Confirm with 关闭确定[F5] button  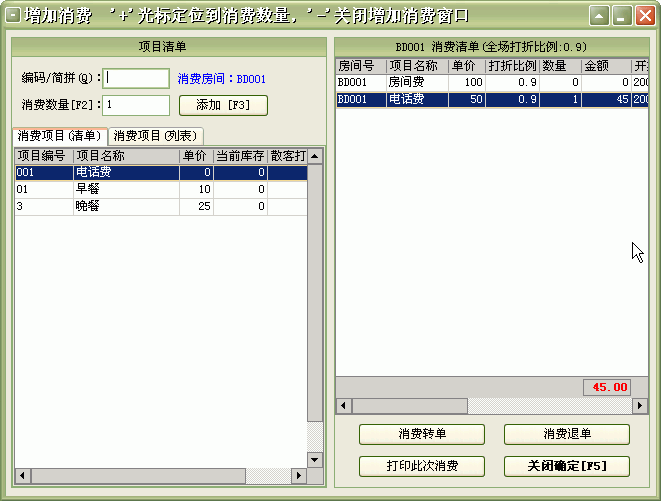pyautogui.click(x=567, y=466)
